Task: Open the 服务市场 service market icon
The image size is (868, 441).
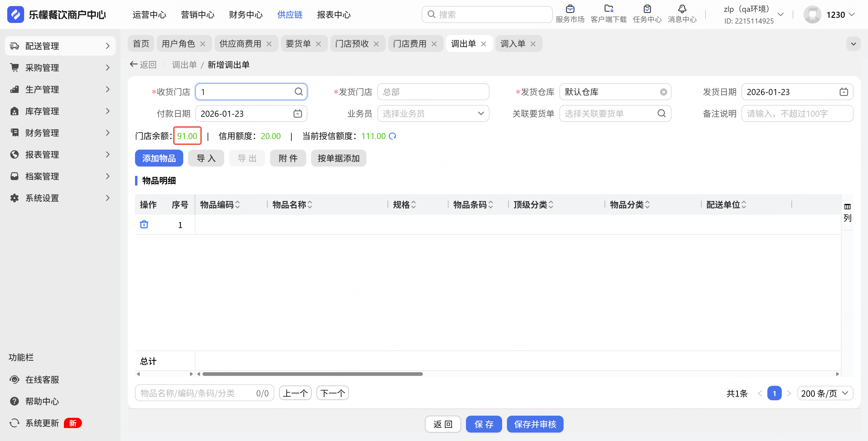Action: pyautogui.click(x=570, y=9)
